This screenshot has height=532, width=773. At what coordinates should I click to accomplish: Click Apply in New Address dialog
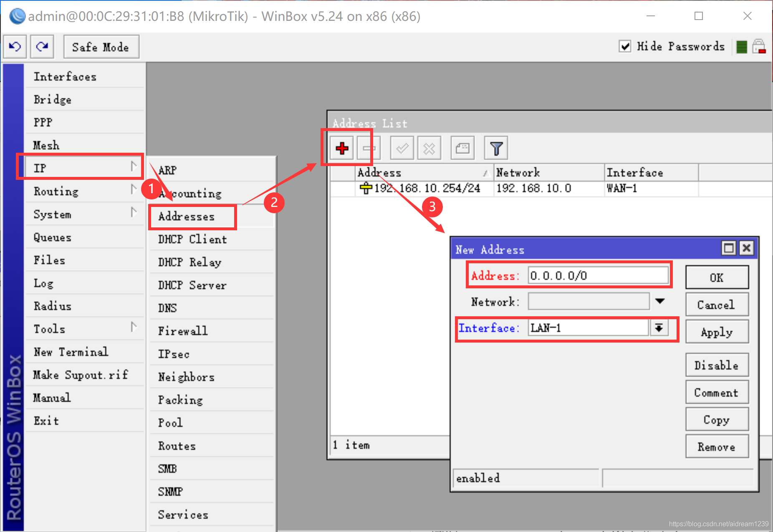717,332
